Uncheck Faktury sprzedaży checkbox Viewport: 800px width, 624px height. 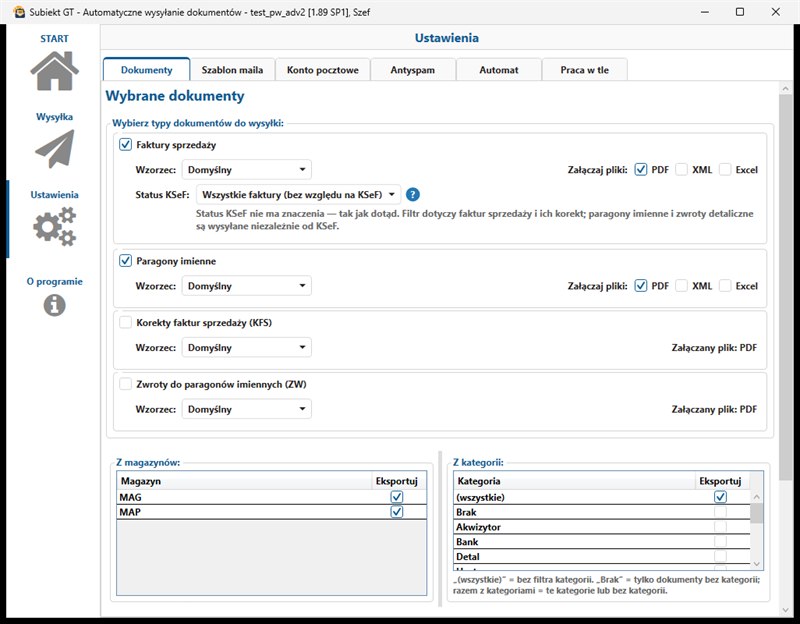point(126,144)
